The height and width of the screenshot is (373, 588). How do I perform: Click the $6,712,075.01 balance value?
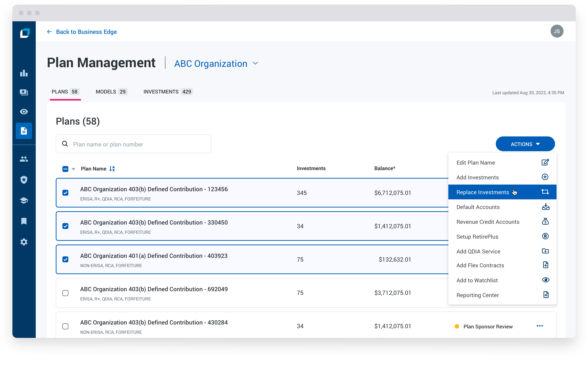[393, 193]
